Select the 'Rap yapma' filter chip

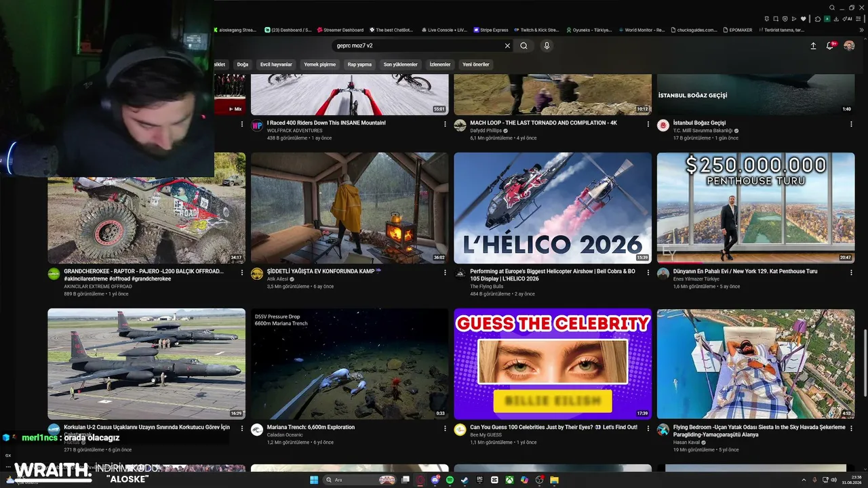(360, 64)
